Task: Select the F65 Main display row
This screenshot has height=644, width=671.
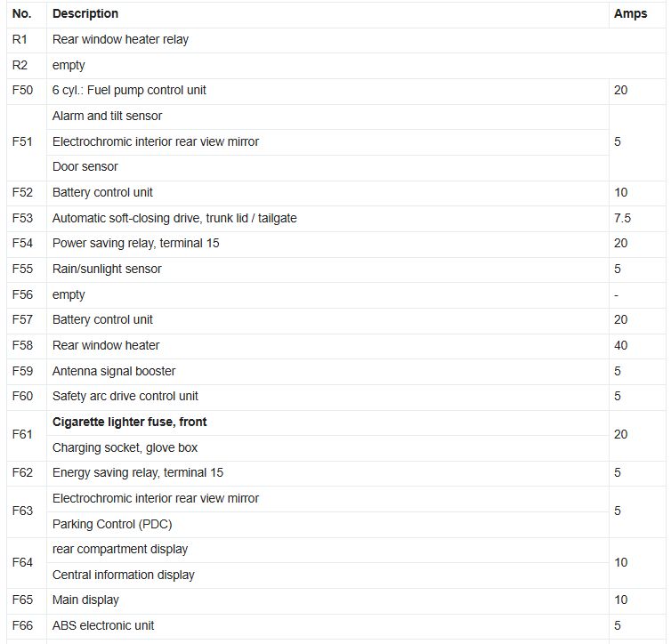Action: (336, 600)
